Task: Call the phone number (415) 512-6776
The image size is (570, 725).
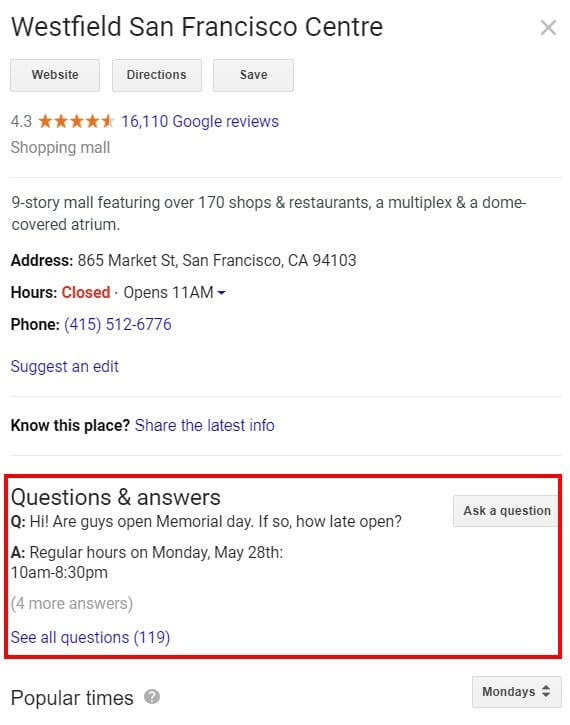Action: [x=118, y=325]
